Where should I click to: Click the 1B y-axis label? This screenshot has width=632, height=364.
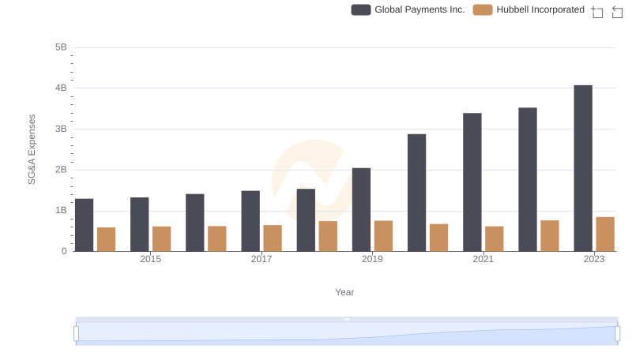coord(61,211)
